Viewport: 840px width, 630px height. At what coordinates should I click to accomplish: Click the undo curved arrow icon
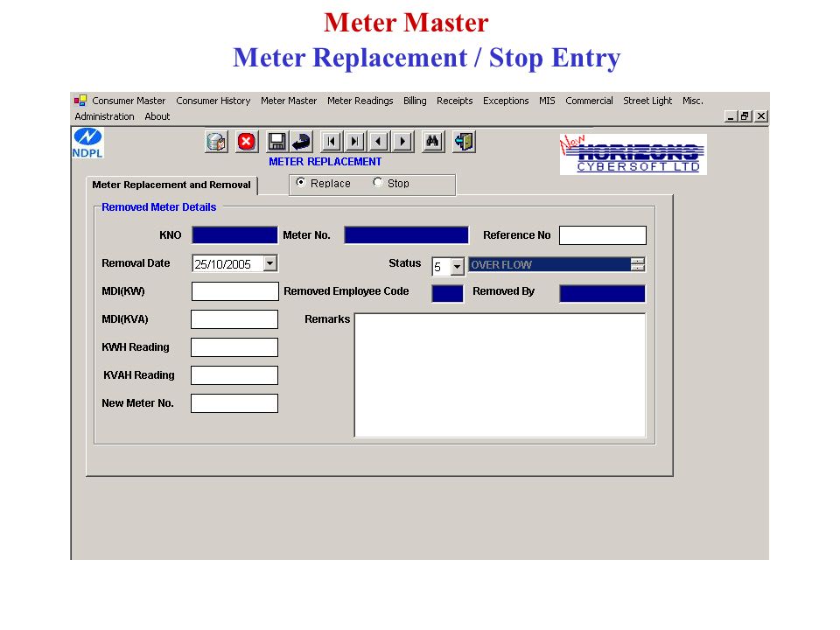click(302, 142)
